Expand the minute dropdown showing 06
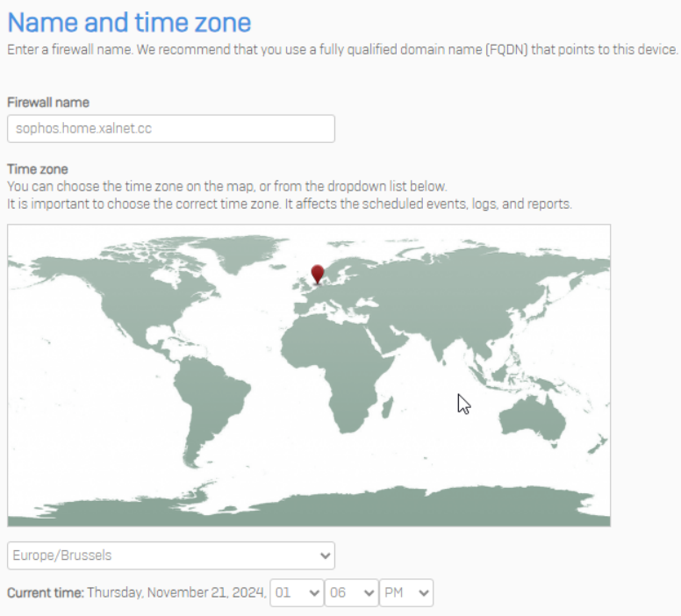The height and width of the screenshot is (616, 681). pyautogui.click(x=351, y=593)
